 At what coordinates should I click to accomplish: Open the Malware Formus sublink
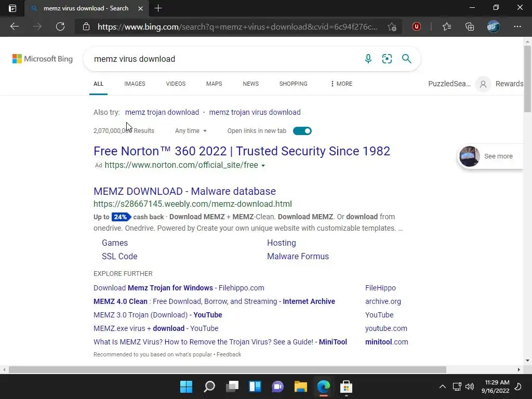click(298, 257)
